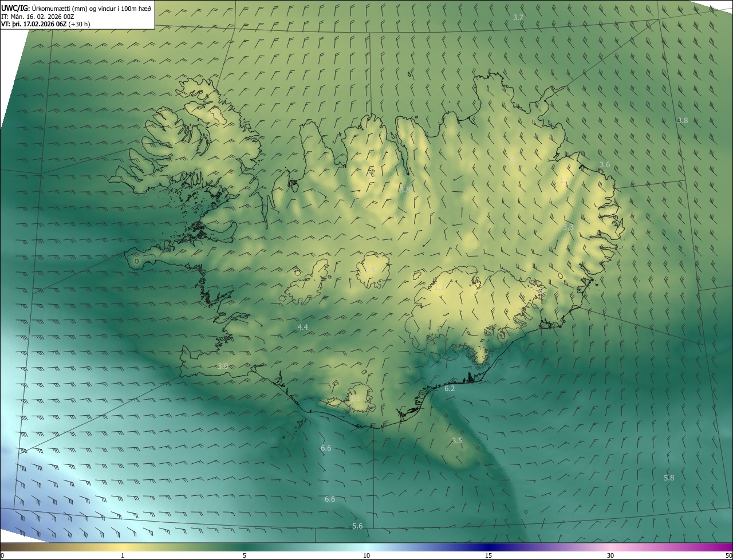Select the 5.6 value label near the bottom edge
The width and height of the screenshot is (733, 560).
(x=357, y=526)
